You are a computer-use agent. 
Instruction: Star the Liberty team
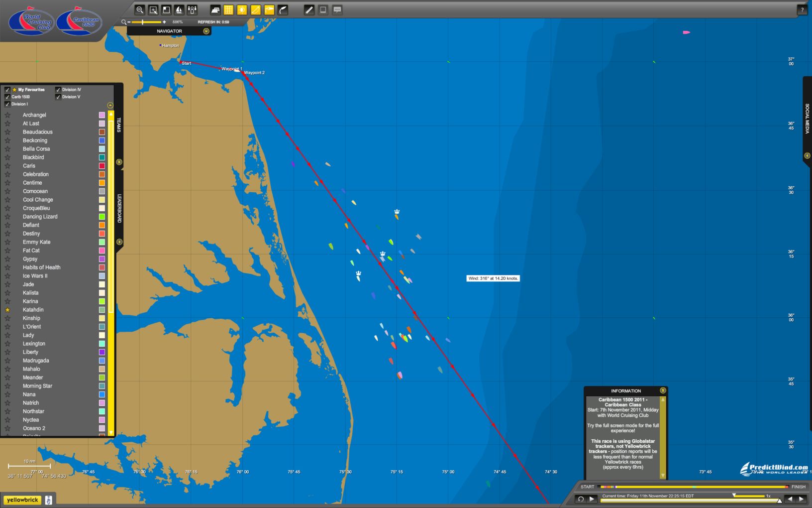pyautogui.click(x=7, y=352)
